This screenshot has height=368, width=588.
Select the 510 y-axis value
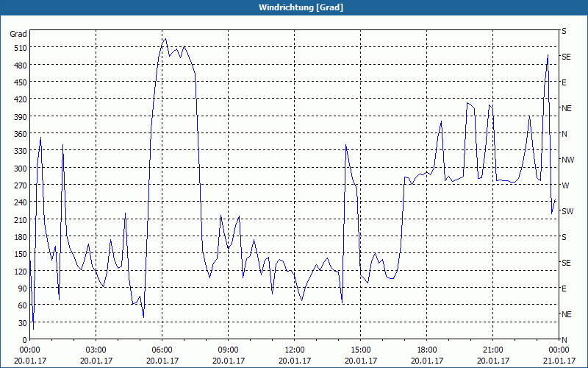tap(21, 48)
